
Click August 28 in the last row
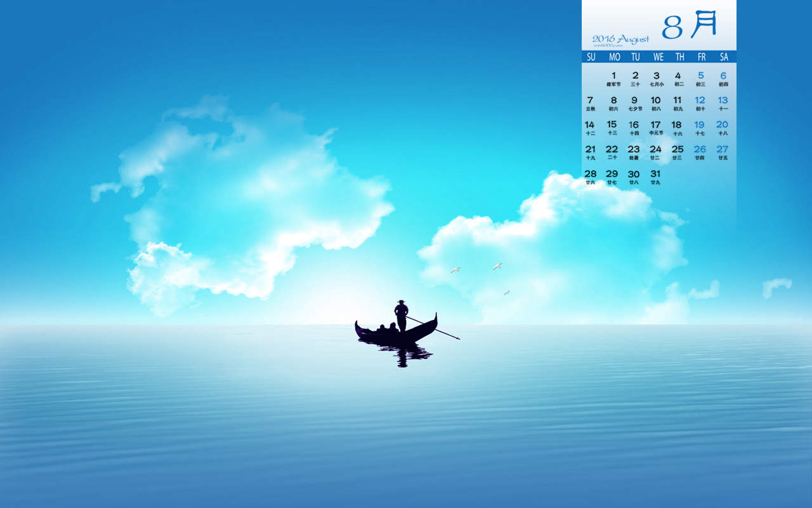590,177
